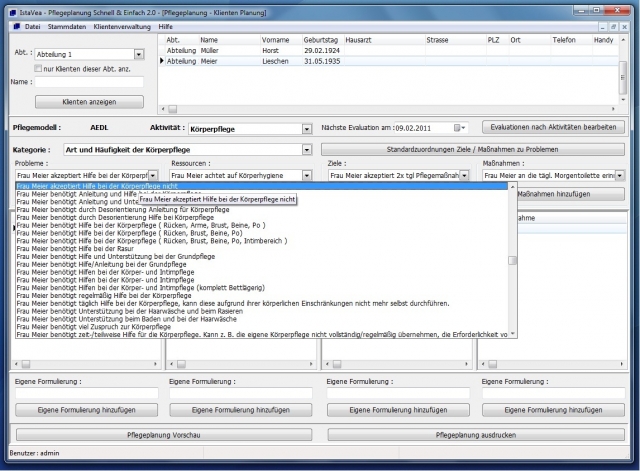Click the Probleme list horizontal scrollbar thumb
Viewport: 640px width, 471px height.
click(26, 364)
